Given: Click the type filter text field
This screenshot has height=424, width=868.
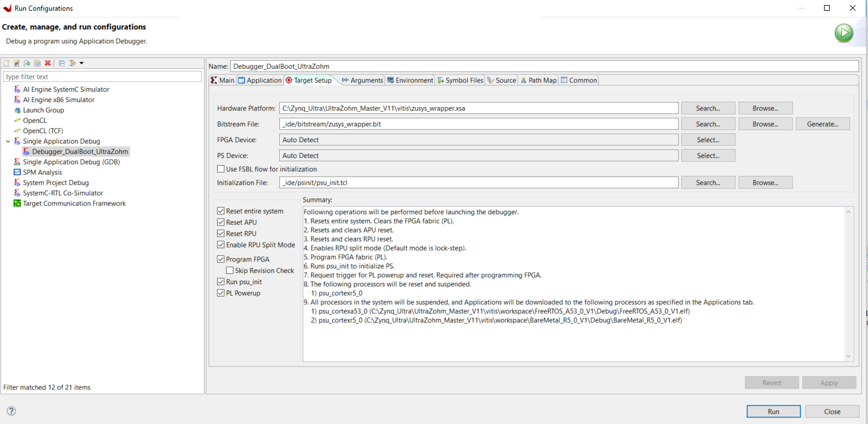Looking at the screenshot, I should (x=102, y=77).
